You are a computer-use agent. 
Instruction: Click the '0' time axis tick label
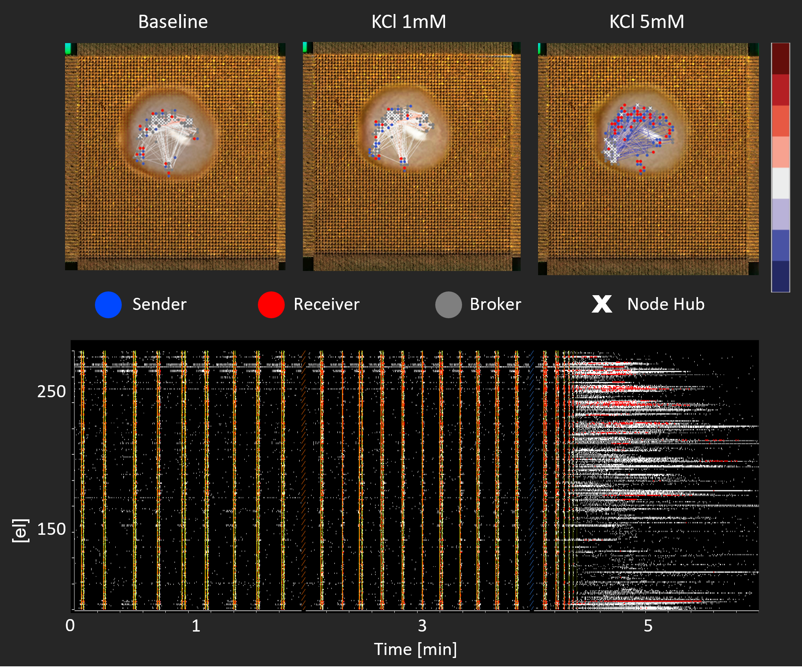tap(70, 626)
